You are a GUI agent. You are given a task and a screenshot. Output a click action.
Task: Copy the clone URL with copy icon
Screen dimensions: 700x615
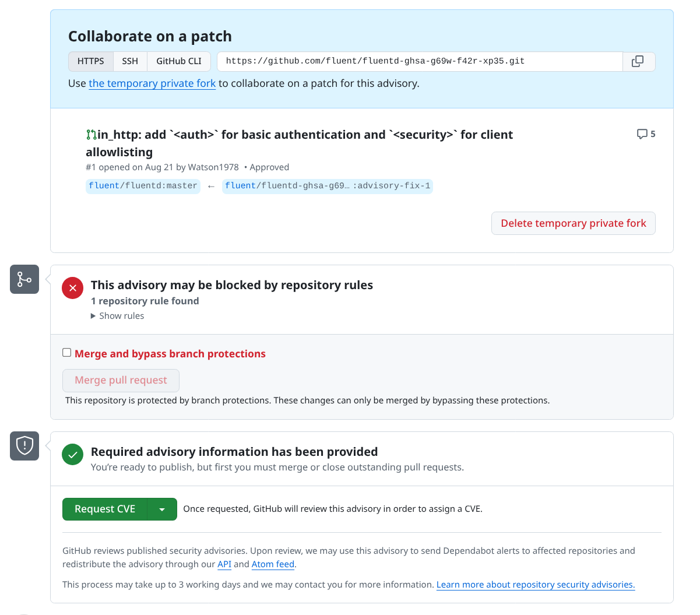click(639, 61)
